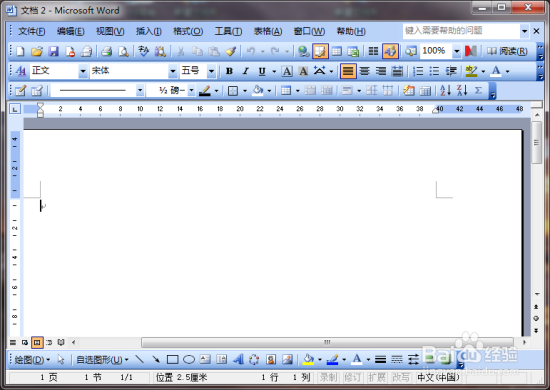This screenshot has height=390, width=550.
Task: Open the 表格(A) menu
Action: pos(268,32)
